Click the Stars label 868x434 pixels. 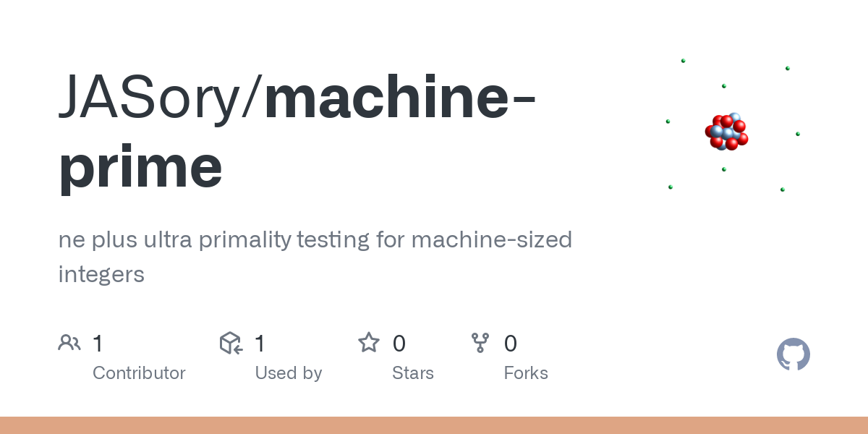(413, 373)
